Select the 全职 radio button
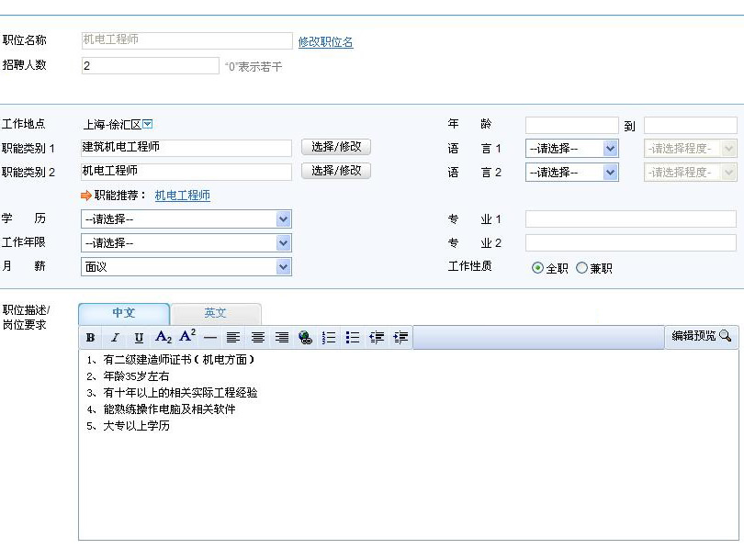744x560 pixels. pos(538,268)
